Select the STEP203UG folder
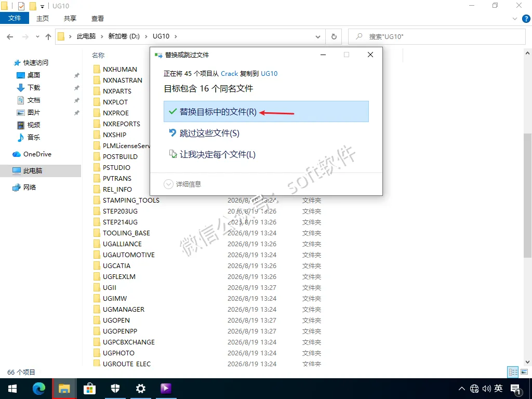 click(x=120, y=211)
